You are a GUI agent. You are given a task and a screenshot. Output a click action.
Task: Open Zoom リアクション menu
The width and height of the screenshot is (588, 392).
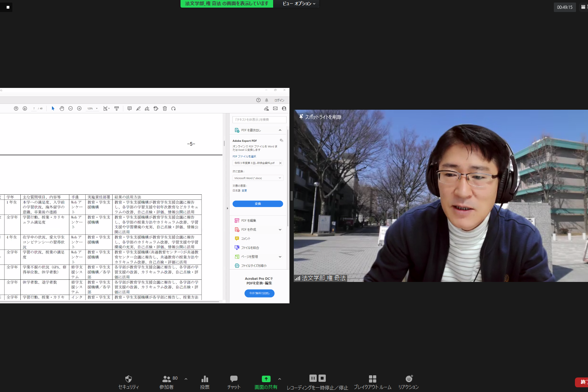click(x=409, y=382)
